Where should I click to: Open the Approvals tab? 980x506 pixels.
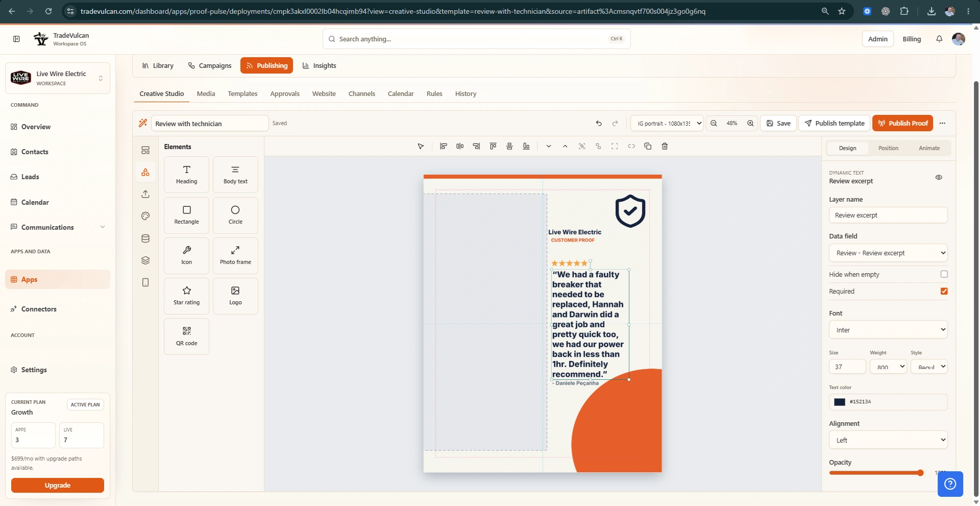[285, 94]
